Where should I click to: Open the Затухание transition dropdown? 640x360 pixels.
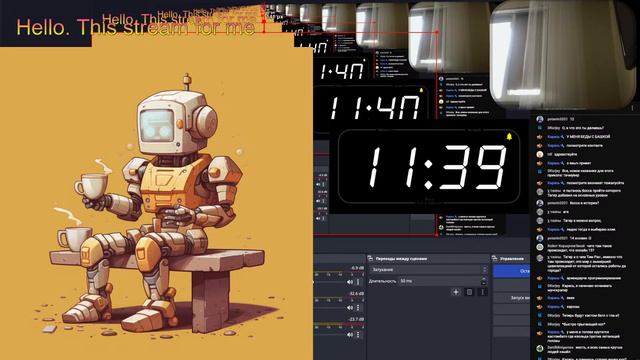point(428,270)
